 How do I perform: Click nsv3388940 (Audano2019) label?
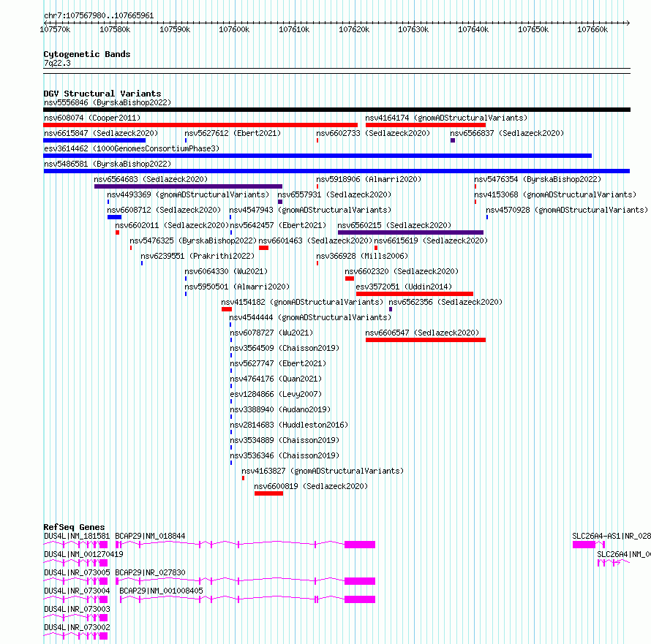tap(280, 409)
